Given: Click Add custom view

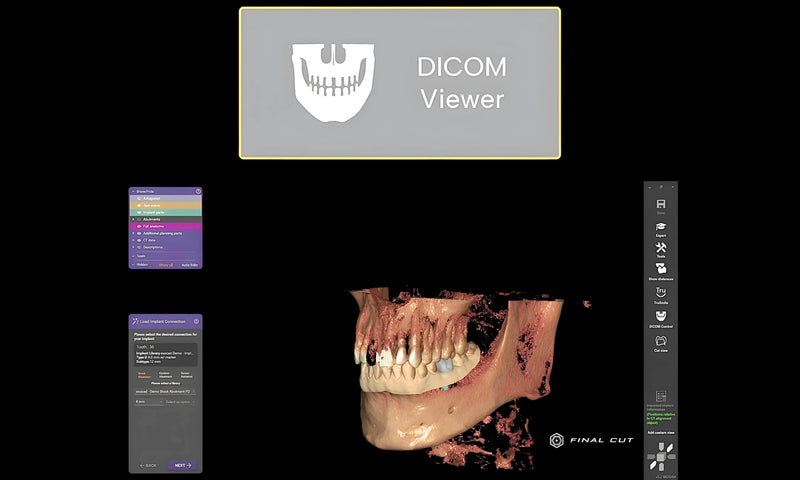Looking at the screenshot, I should click(661, 433).
